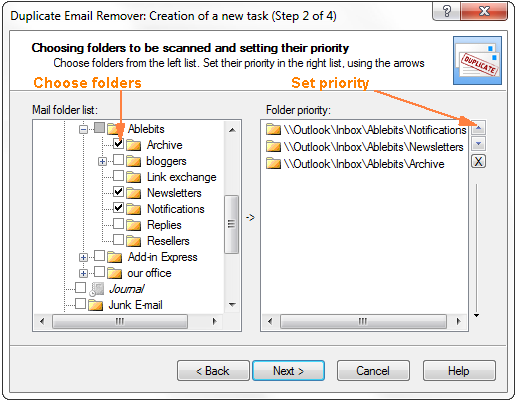Move selected folder up in priority

click(x=478, y=128)
